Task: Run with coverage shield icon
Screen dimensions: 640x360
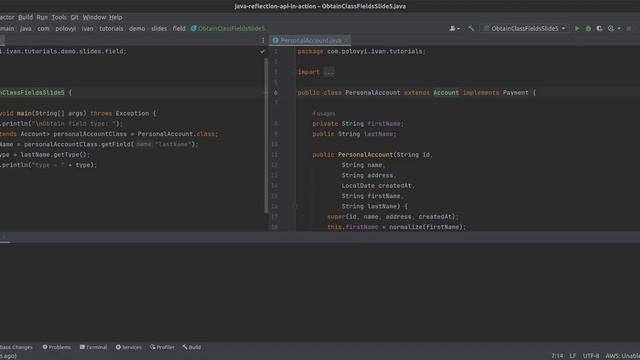Action: pos(599,29)
